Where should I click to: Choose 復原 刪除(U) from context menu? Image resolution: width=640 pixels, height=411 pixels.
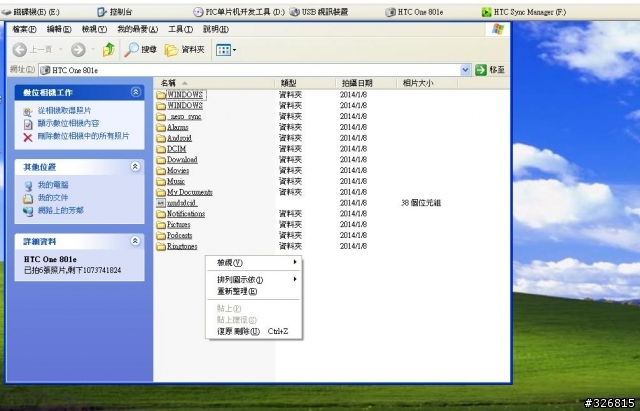253,331
